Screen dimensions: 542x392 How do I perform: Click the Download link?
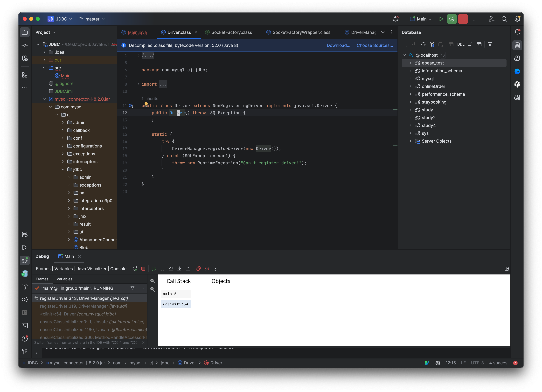pyautogui.click(x=338, y=45)
